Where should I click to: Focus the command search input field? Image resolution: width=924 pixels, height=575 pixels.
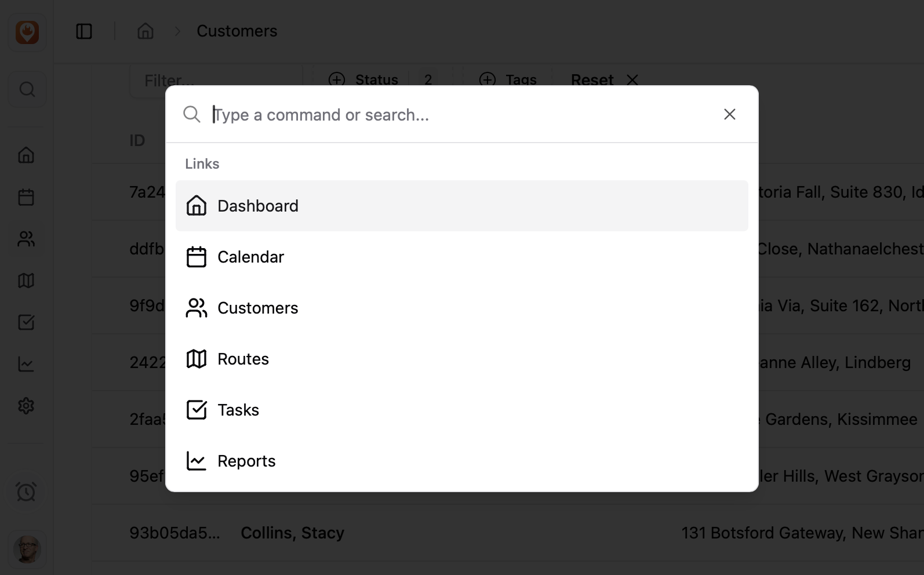pyautogui.click(x=458, y=115)
